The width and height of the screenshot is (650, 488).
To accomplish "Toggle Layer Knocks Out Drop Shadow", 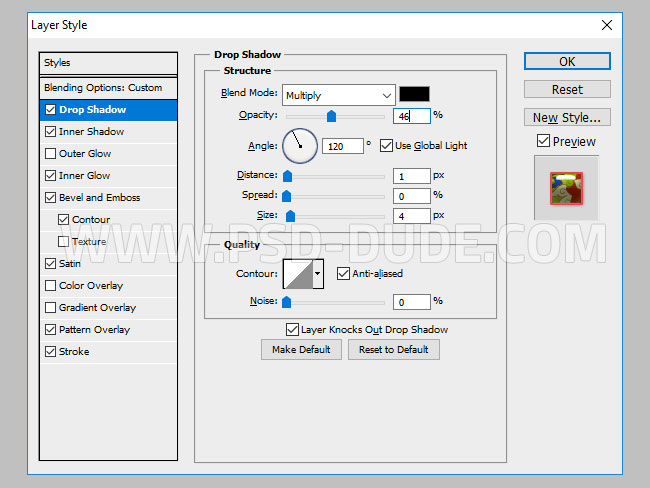I will pyautogui.click(x=292, y=329).
